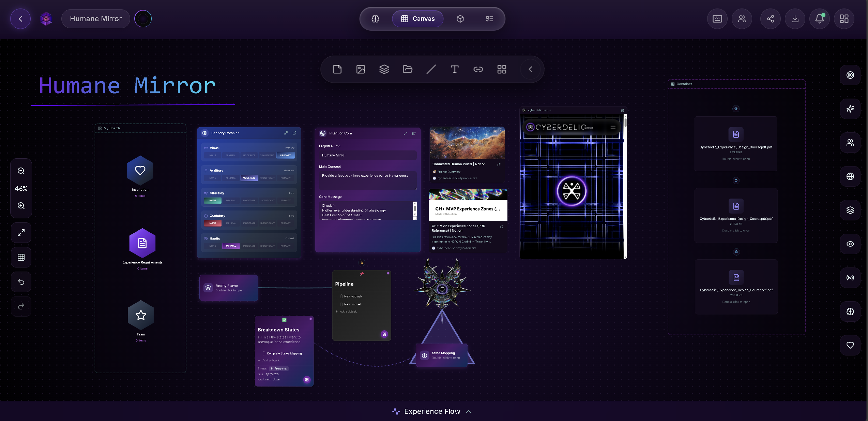Open Connected Human Portal Notion link
Screen dimensions: 868x421
tap(499, 165)
